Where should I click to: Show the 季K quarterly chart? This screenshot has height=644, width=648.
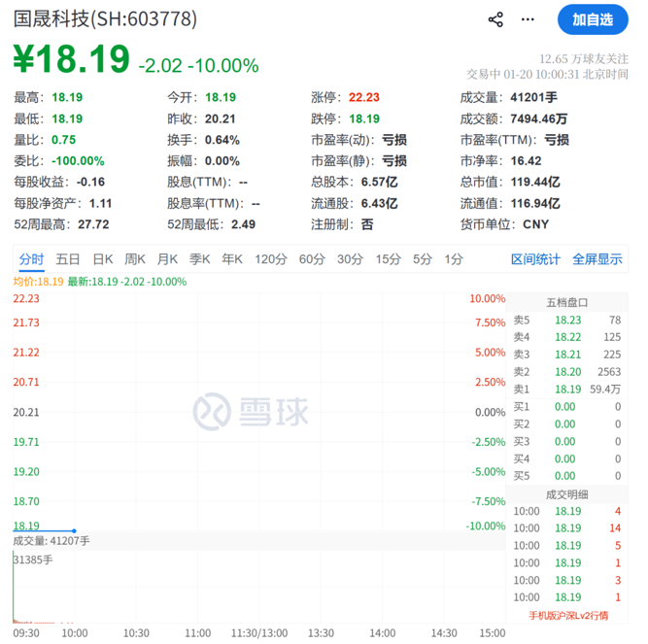[200, 259]
